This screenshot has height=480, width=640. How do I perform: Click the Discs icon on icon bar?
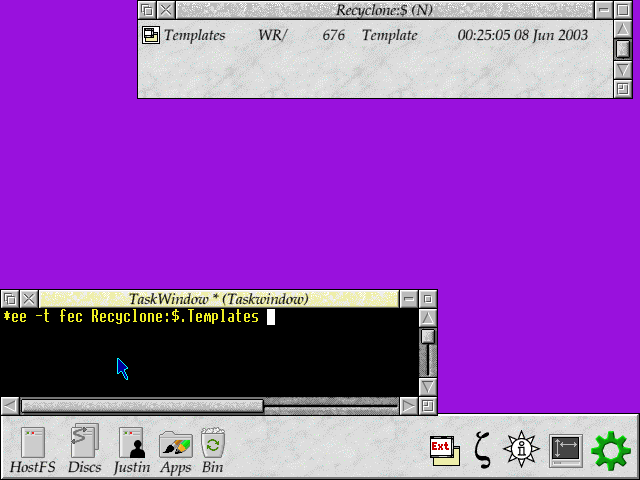[x=84, y=442]
